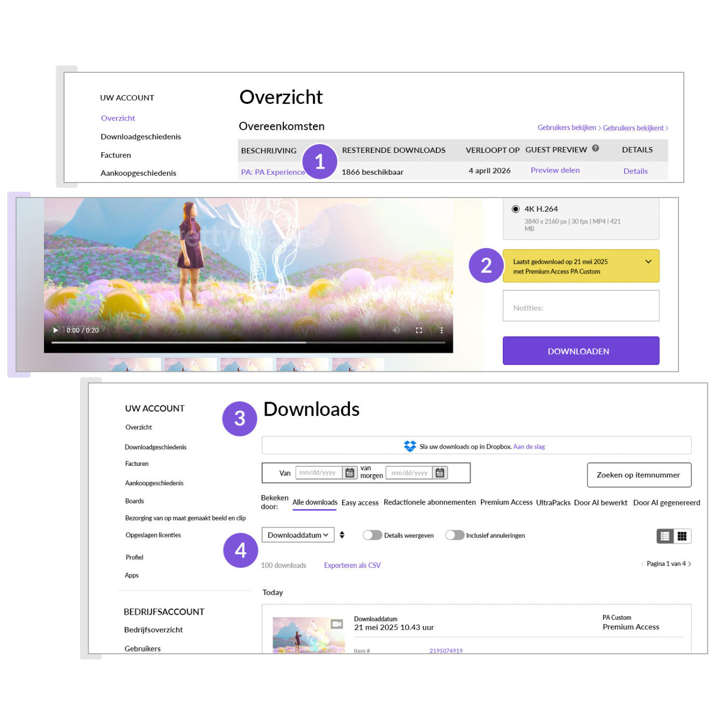728x728 pixels.
Task: Click the Guest Preview help question mark icon
Action: click(x=594, y=149)
